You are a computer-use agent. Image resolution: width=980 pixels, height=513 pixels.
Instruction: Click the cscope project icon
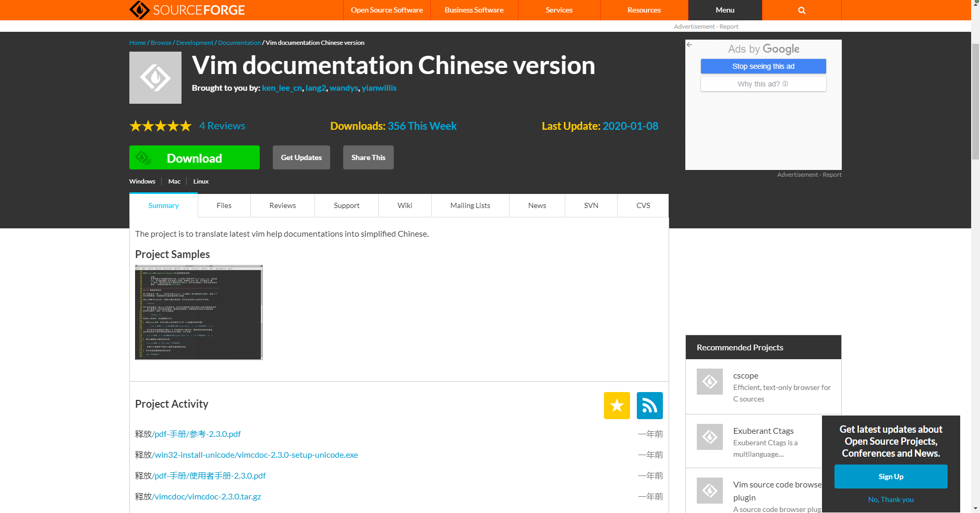pos(710,382)
